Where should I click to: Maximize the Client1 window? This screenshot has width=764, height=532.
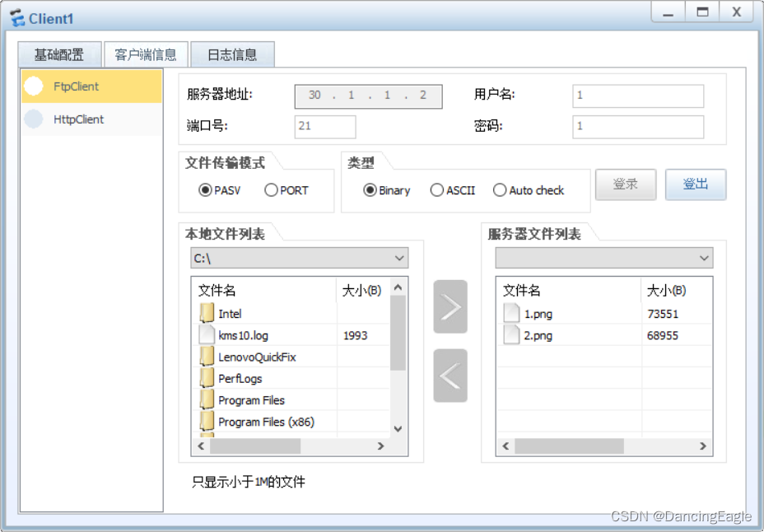click(702, 12)
